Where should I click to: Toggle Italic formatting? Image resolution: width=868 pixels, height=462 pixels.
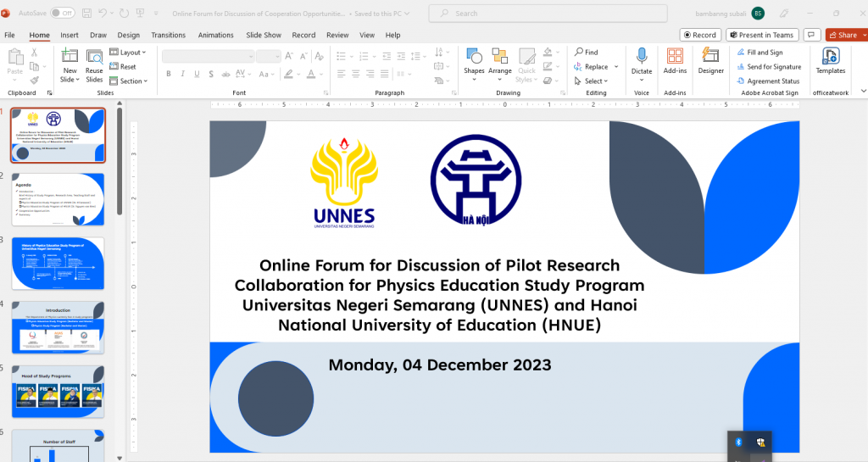(x=182, y=74)
